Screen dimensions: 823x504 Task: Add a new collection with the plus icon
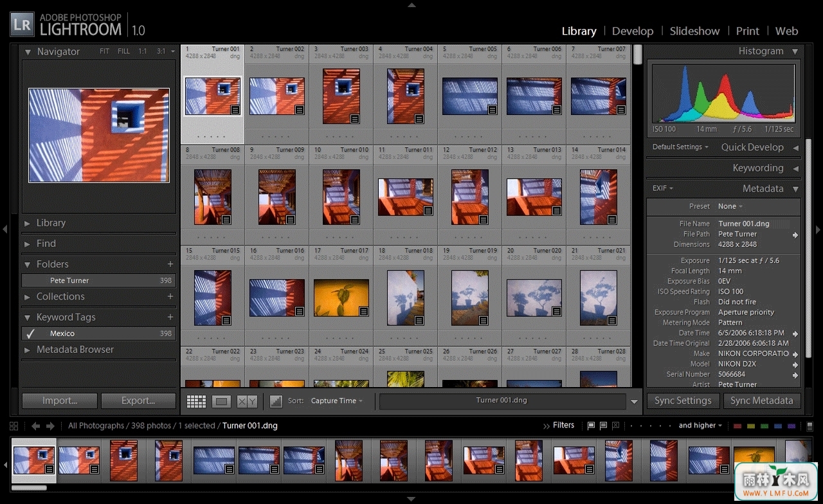pos(170,296)
